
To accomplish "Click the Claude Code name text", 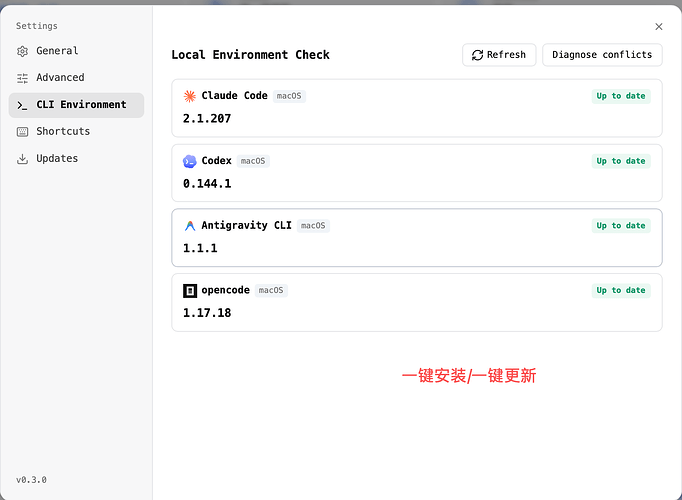I will (234, 96).
